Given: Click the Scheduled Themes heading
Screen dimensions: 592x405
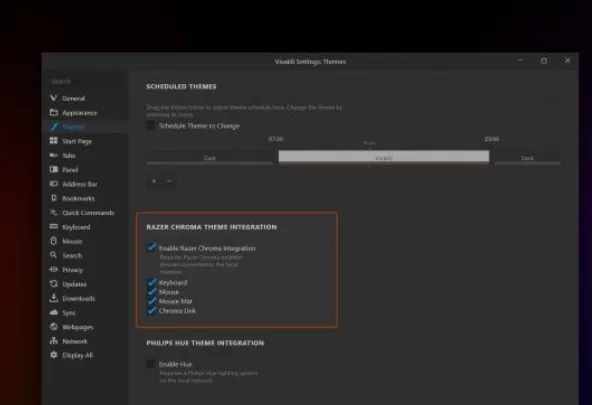Looking at the screenshot, I should pos(181,86).
